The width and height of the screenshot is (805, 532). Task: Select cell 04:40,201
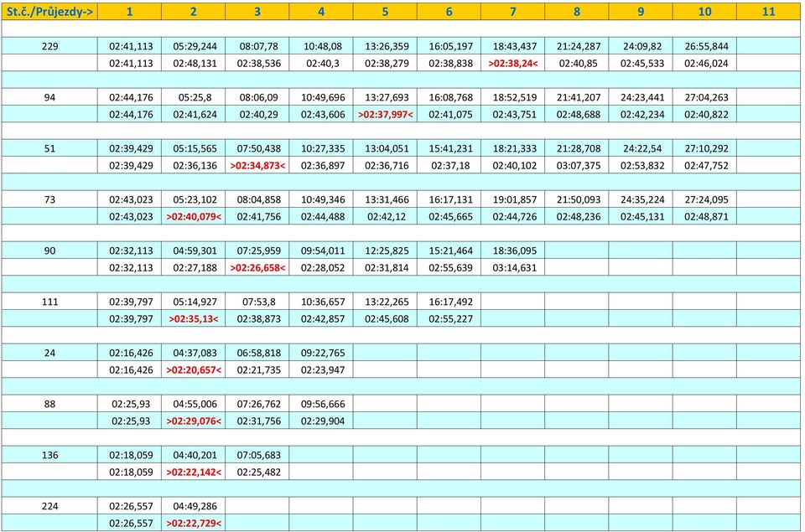tap(195, 455)
